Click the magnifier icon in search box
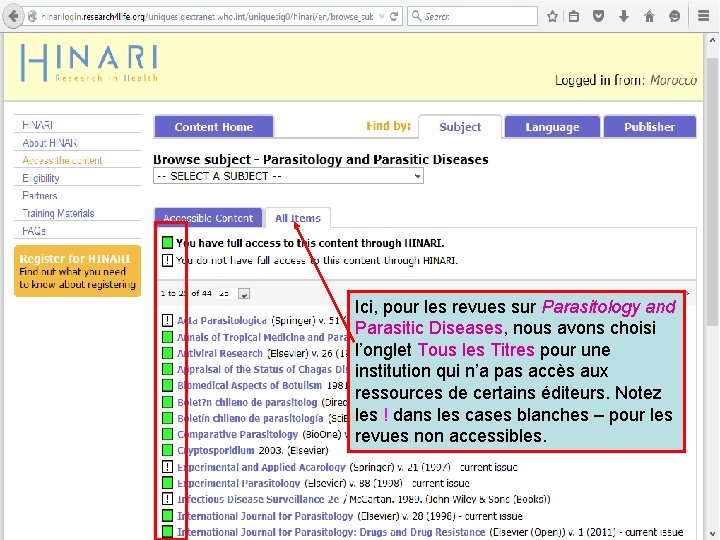The width and height of the screenshot is (720, 540). click(416, 16)
